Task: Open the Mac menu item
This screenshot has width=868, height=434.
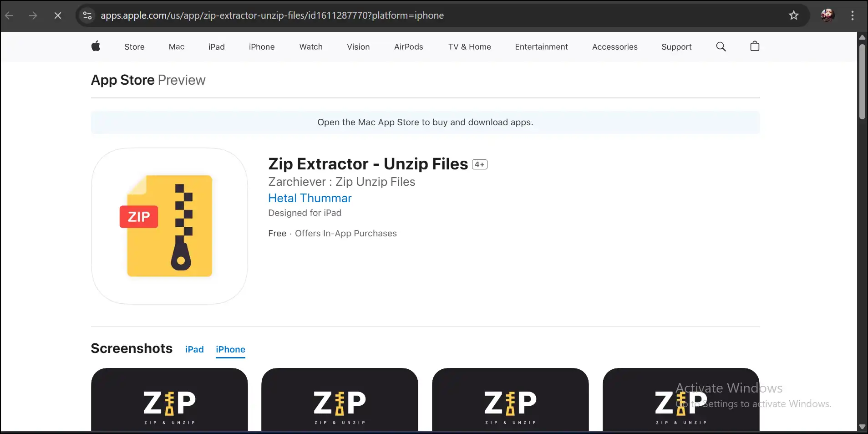Action: 177,46
